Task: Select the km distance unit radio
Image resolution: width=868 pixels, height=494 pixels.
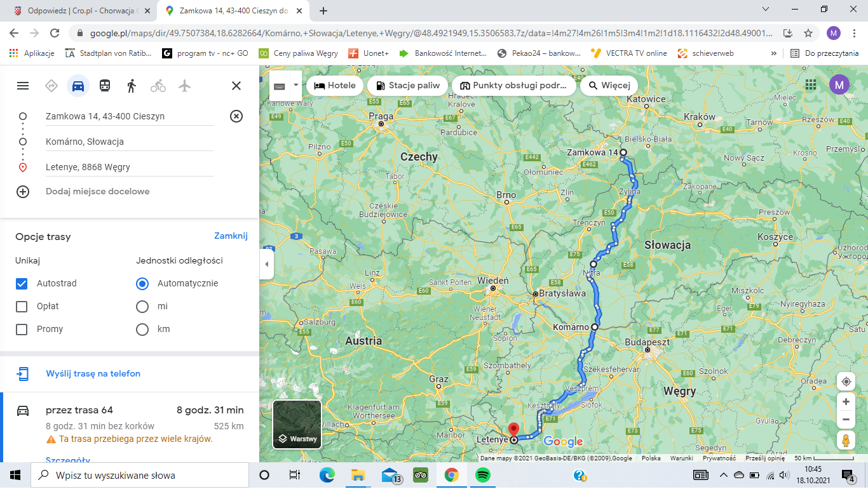Action: click(x=142, y=329)
